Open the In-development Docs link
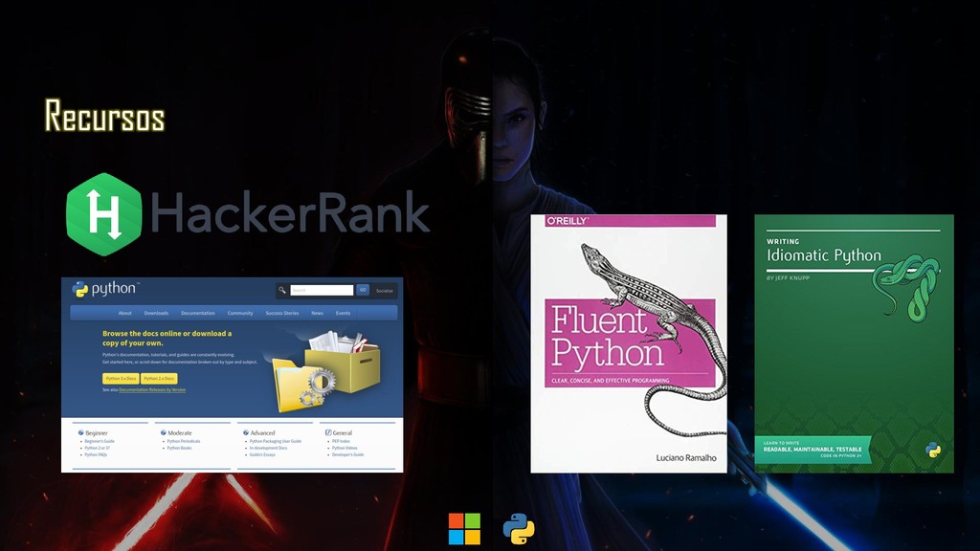980x551 pixels. [x=268, y=448]
